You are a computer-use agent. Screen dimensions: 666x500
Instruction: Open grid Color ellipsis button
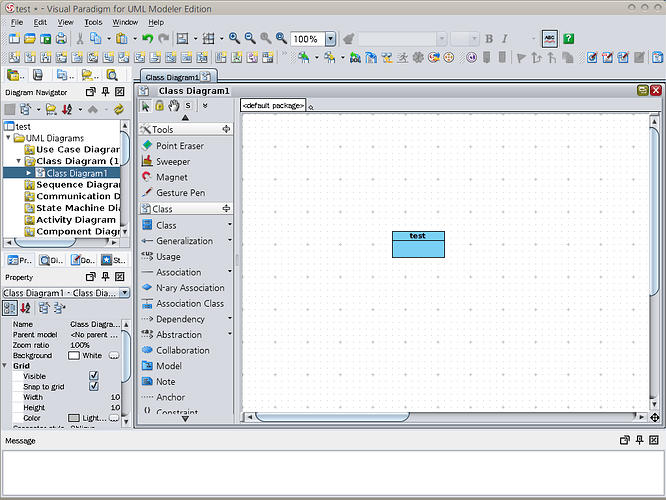[x=114, y=418]
